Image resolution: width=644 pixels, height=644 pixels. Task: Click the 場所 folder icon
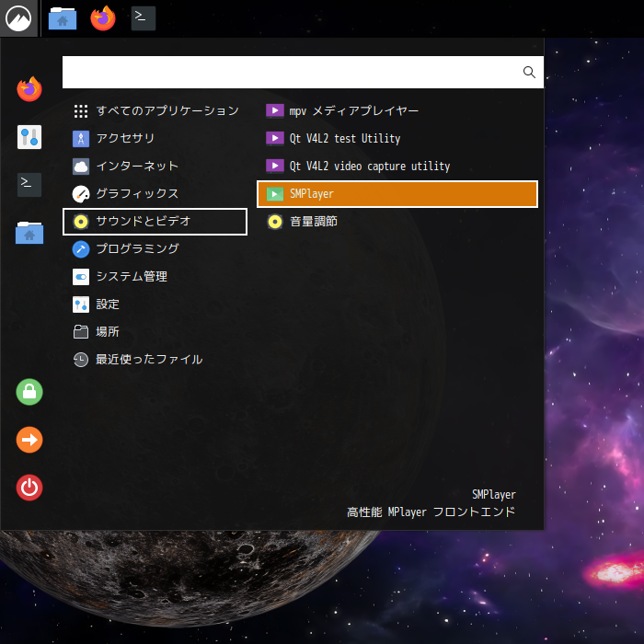click(x=81, y=332)
